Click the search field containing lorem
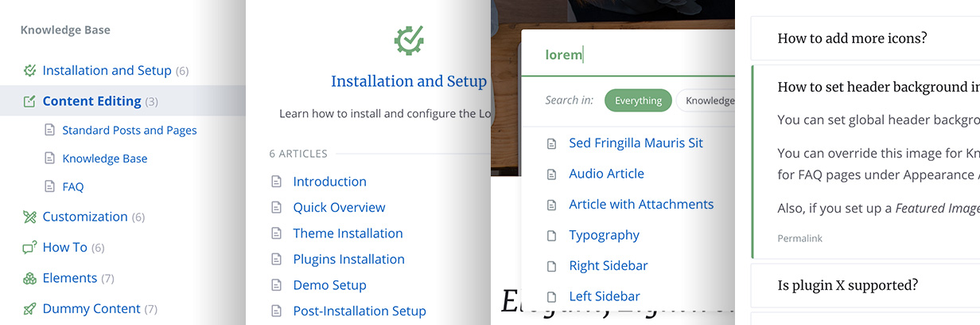 pos(628,54)
